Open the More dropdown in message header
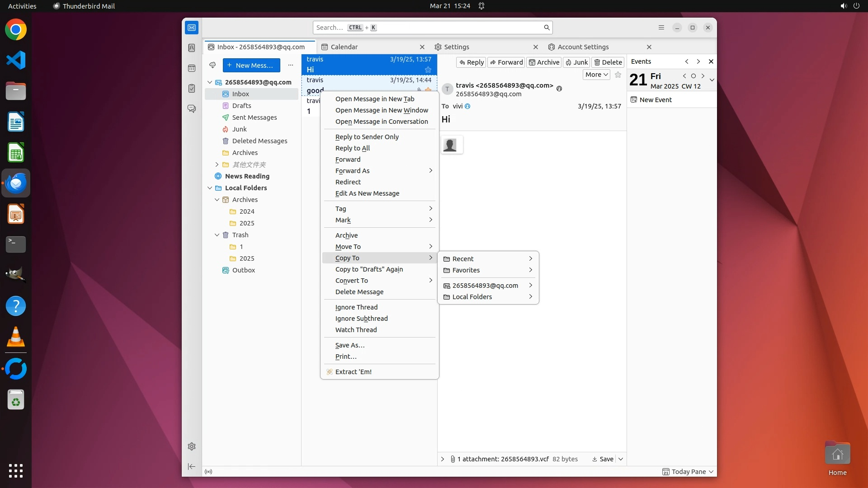This screenshot has height=488, width=868. (596, 75)
